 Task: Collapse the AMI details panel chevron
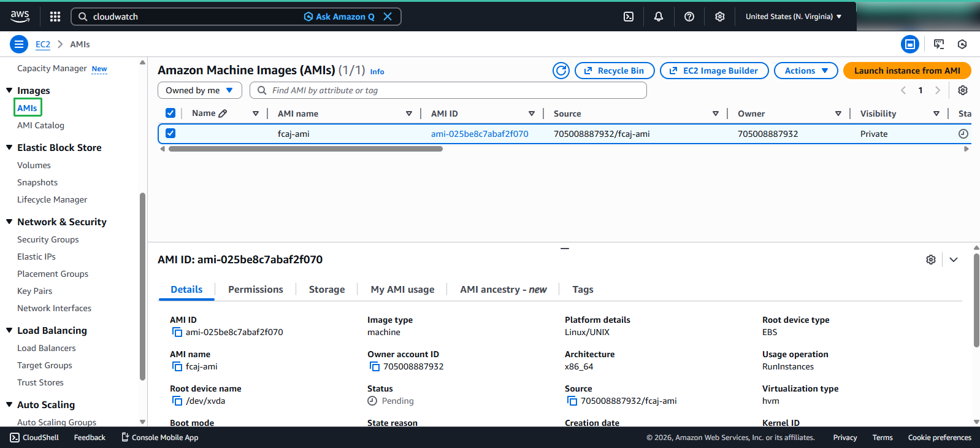pyautogui.click(x=954, y=260)
